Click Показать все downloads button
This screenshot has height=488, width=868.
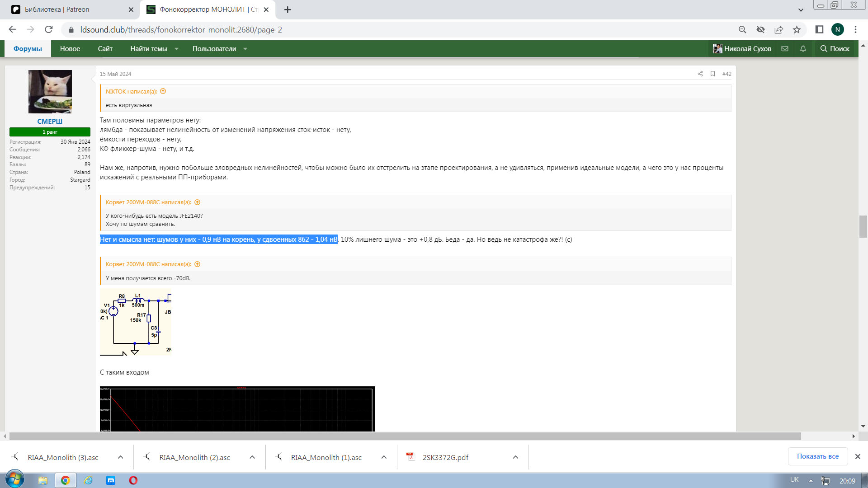(817, 456)
